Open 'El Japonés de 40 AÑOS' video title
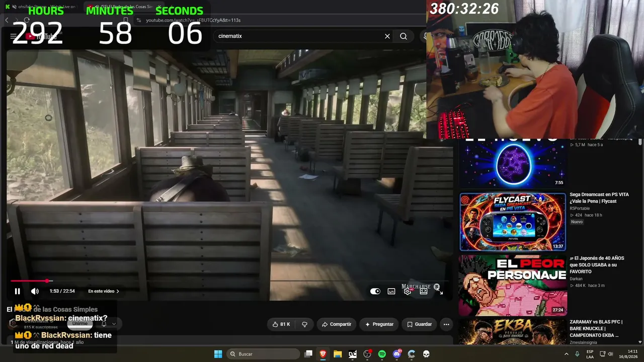 pos(597,265)
